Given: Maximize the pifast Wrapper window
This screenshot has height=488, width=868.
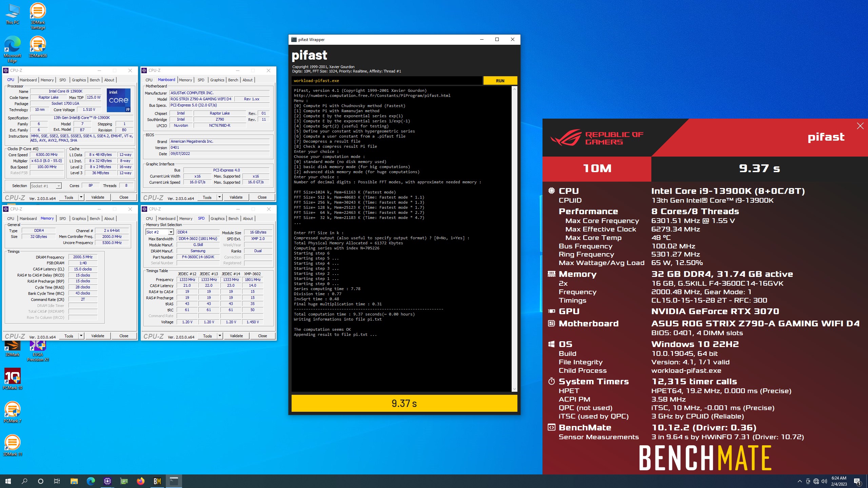Looking at the screenshot, I should [x=497, y=39].
